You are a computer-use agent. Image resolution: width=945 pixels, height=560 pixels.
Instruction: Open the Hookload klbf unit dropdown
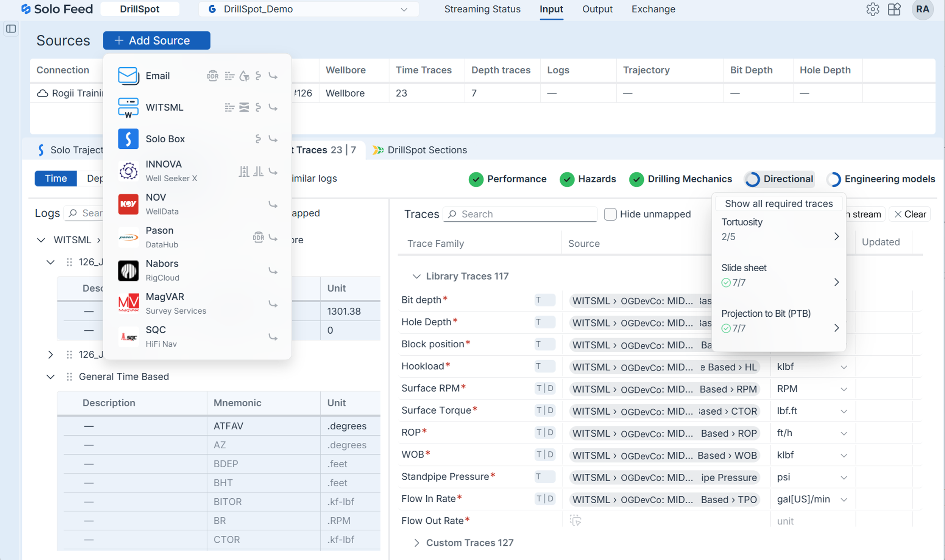click(x=844, y=367)
